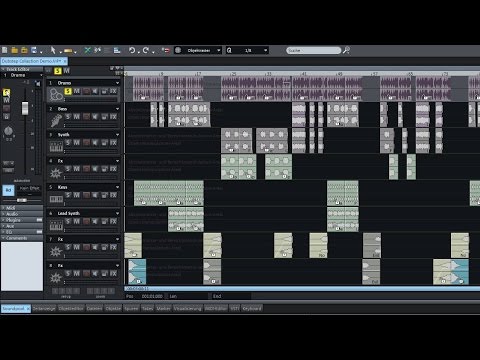
Task: Toggle global solo S above track list
Action: pyautogui.click(x=58, y=71)
